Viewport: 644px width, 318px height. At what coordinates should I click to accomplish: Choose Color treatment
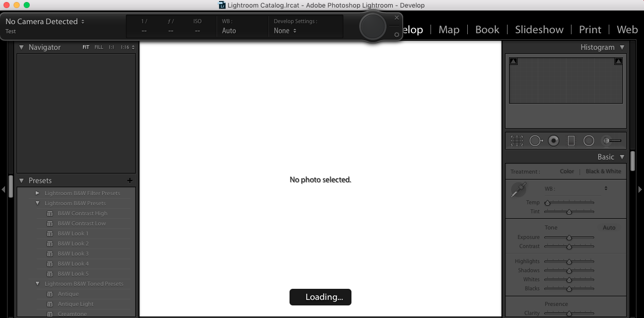tap(567, 171)
